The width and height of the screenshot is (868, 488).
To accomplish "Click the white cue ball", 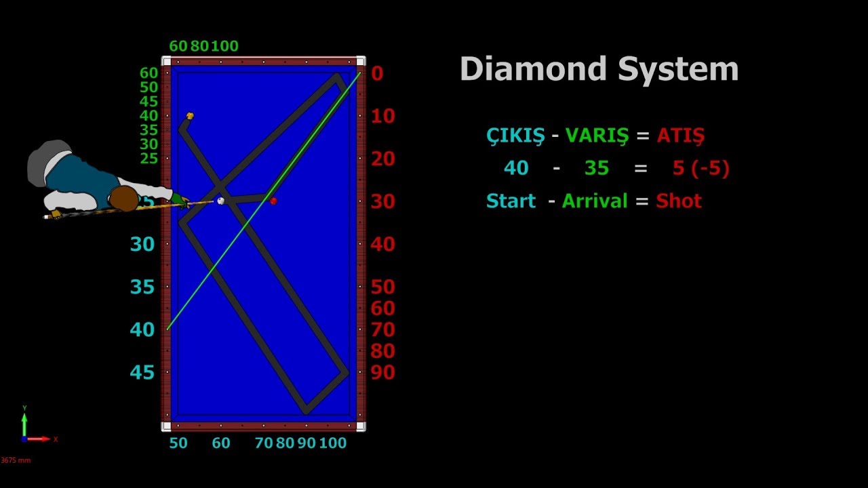I will [220, 201].
